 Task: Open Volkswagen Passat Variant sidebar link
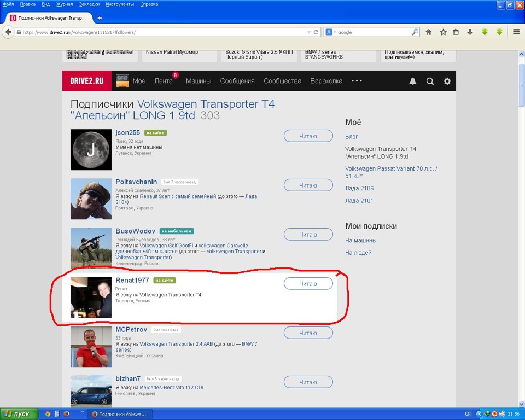(391, 172)
